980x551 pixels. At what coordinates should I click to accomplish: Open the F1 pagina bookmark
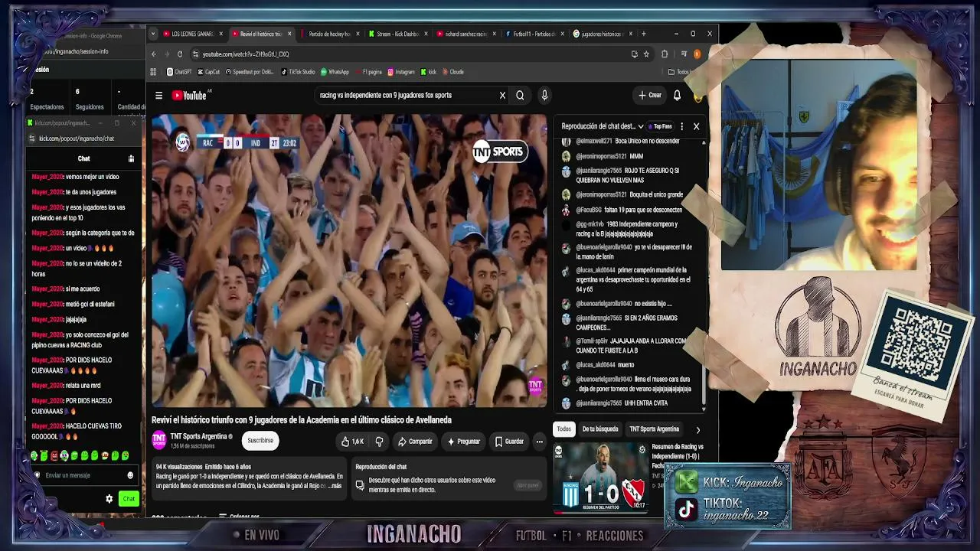tap(368, 72)
